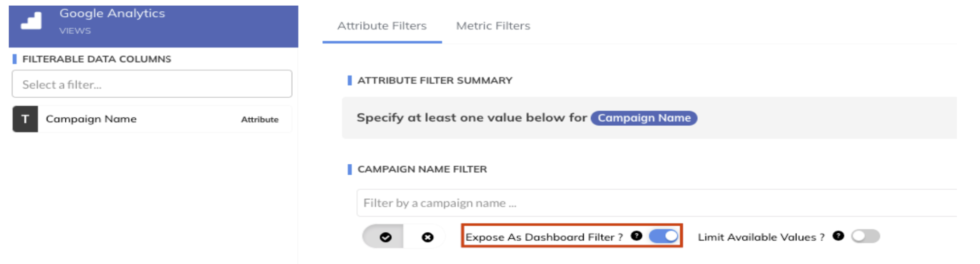Viewport: 980px width, 264px height.
Task: Open help icon beside Limit Available Values
Action: click(x=838, y=236)
